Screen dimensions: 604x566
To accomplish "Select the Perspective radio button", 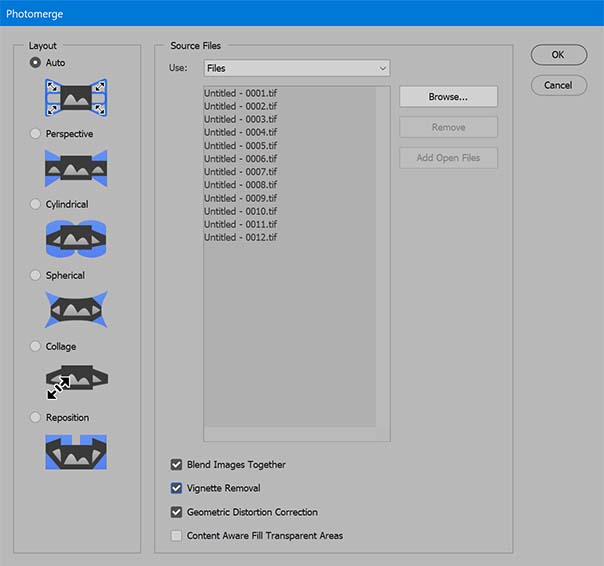I will pos(37,134).
